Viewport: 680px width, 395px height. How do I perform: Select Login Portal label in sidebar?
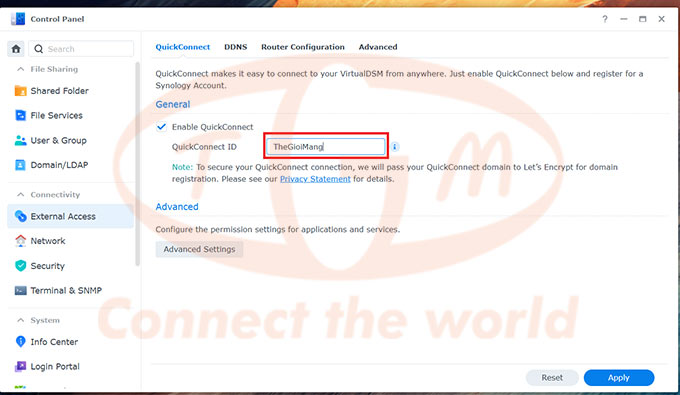pos(55,366)
